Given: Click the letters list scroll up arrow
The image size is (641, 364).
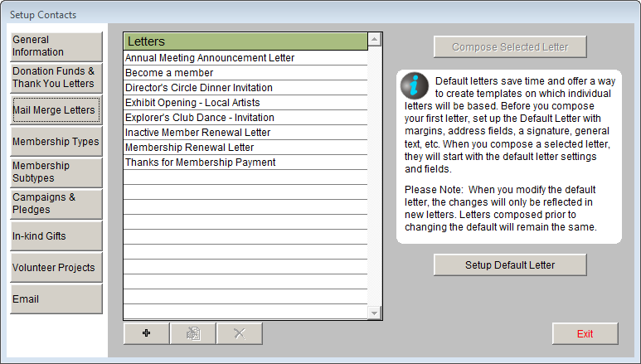Looking at the screenshot, I should click(375, 39).
